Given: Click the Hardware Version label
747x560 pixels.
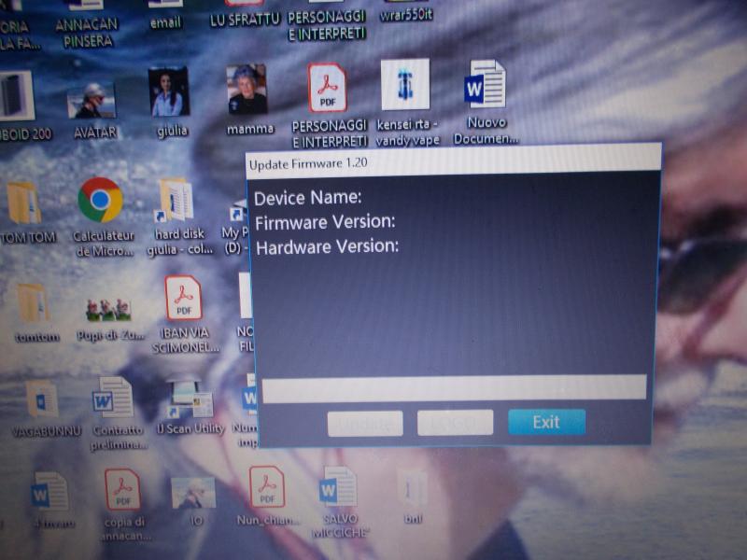Looking at the screenshot, I should 328,246.
